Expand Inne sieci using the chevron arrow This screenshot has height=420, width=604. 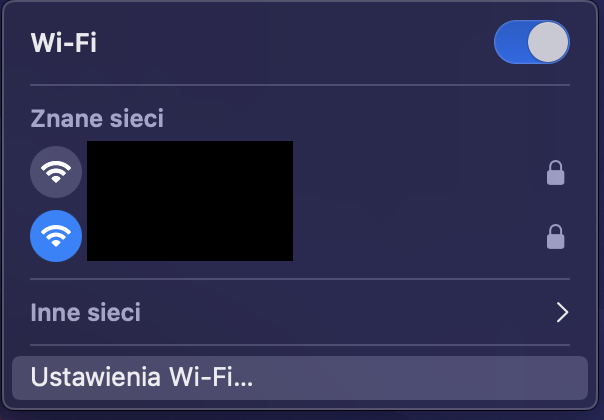point(563,312)
